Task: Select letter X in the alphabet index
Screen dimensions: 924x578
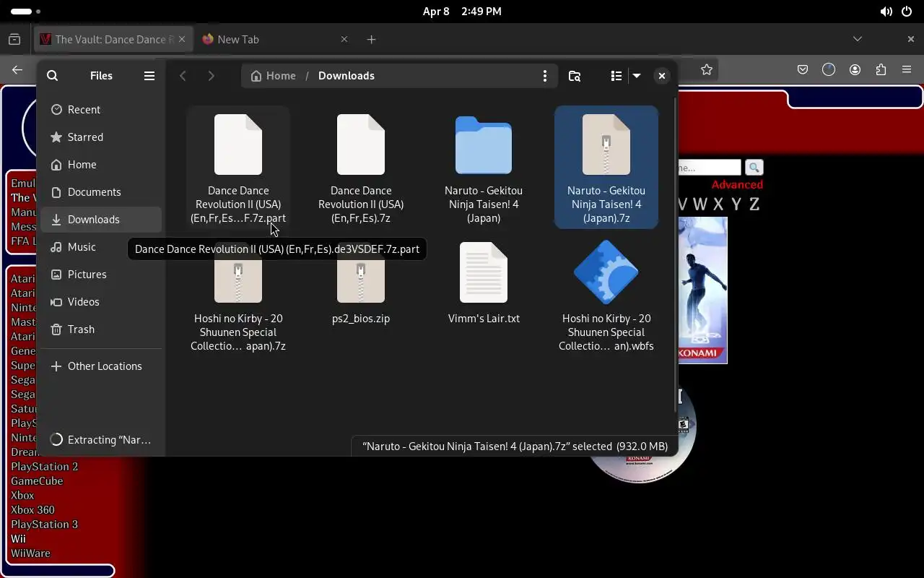Action: pos(718,204)
